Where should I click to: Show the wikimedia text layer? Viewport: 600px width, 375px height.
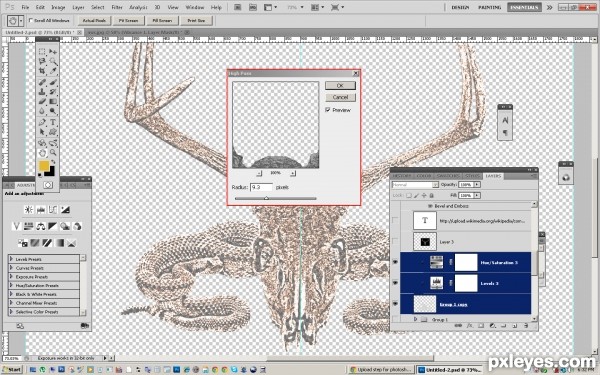[x=395, y=220]
